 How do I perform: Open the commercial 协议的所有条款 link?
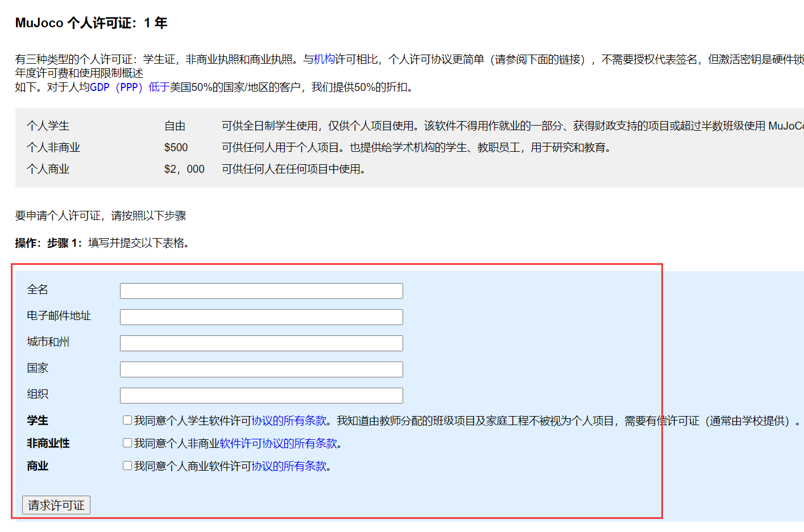[289, 466]
